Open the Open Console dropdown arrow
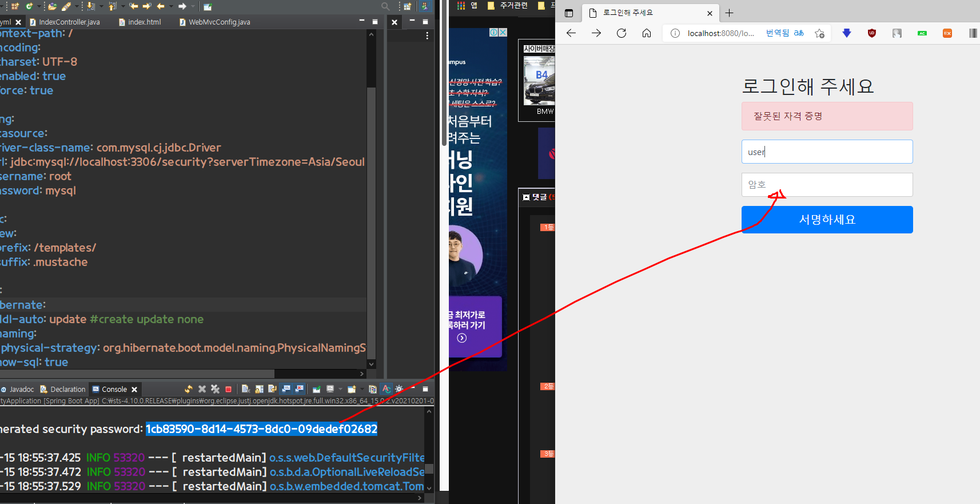 [362, 389]
